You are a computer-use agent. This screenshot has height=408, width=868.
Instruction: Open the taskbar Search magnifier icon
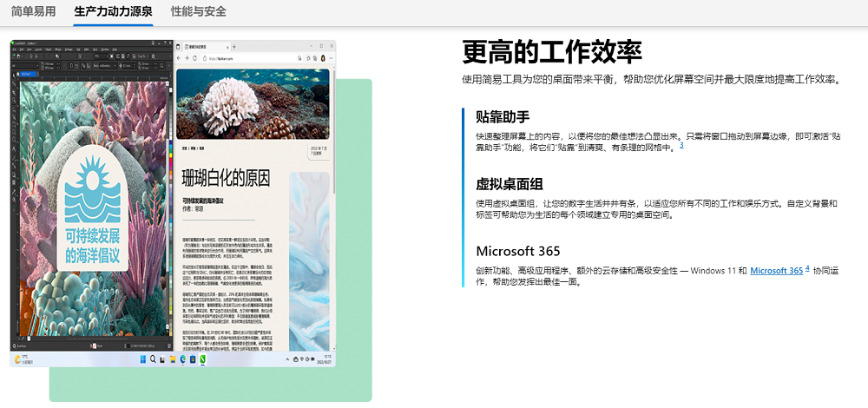[x=152, y=359]
